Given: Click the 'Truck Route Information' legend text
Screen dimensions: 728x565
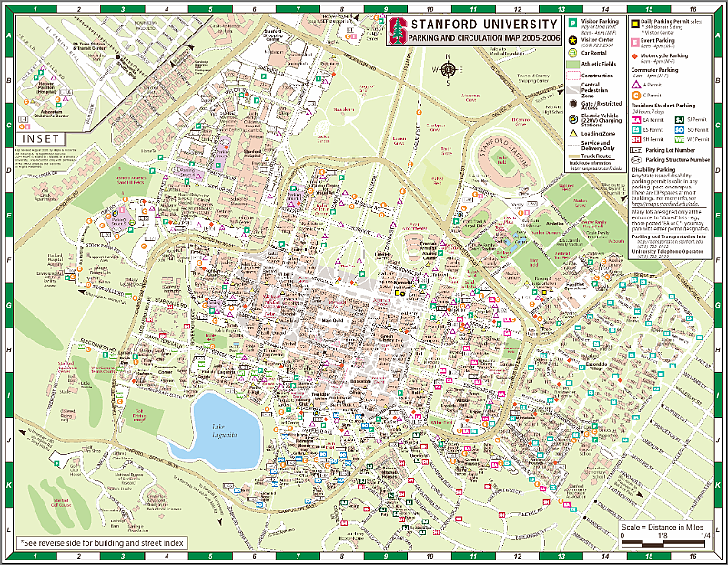Looking at the screenshot, I should [590, 163].
